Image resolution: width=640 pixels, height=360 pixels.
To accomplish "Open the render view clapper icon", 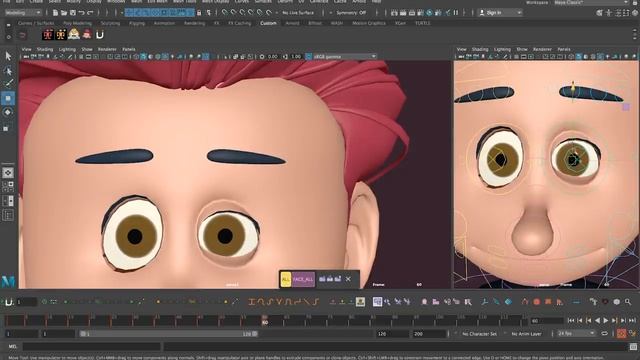I will [x=394, y=13].
